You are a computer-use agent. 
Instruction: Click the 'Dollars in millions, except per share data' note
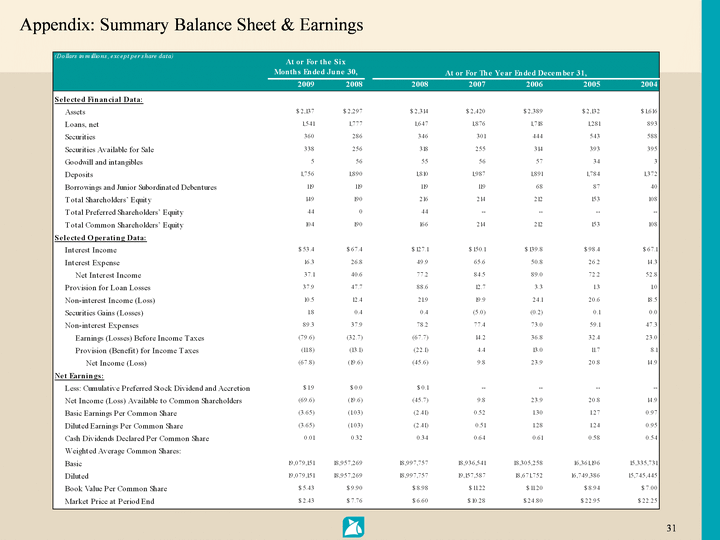(x=115, y=55)
